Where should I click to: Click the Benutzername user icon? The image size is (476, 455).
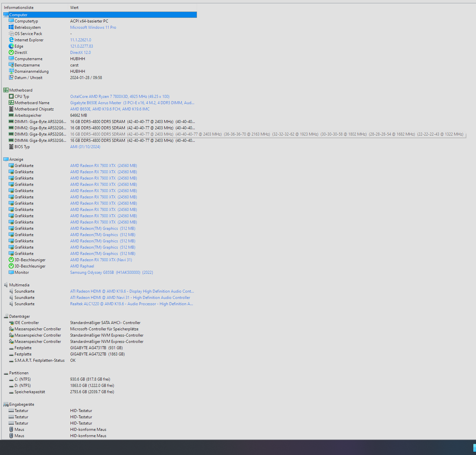(x=11, y=65)
